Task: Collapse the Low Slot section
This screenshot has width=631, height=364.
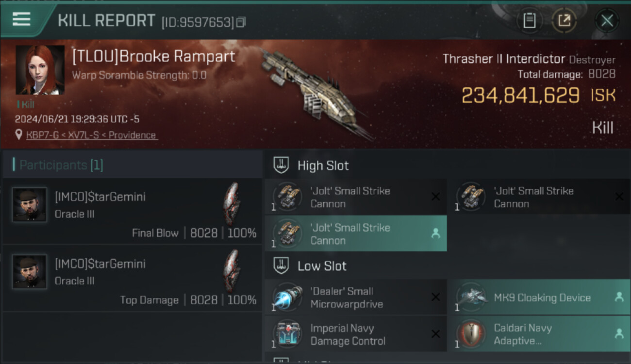Action: 282,266
